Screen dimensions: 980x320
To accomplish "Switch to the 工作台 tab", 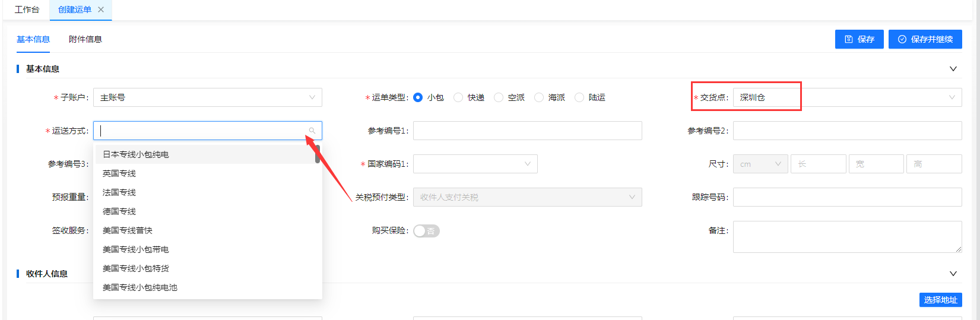I will [27, 9].
